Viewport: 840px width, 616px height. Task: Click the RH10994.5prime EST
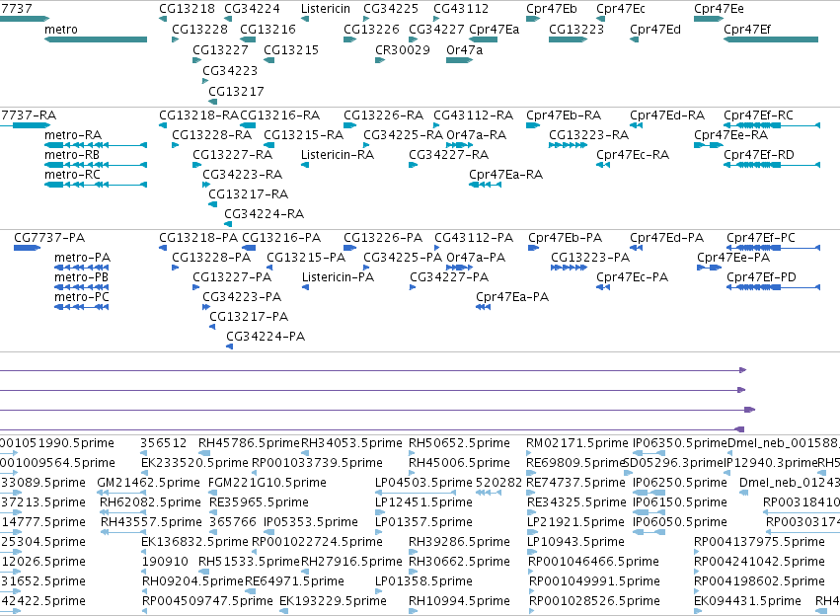click(412, 611)
